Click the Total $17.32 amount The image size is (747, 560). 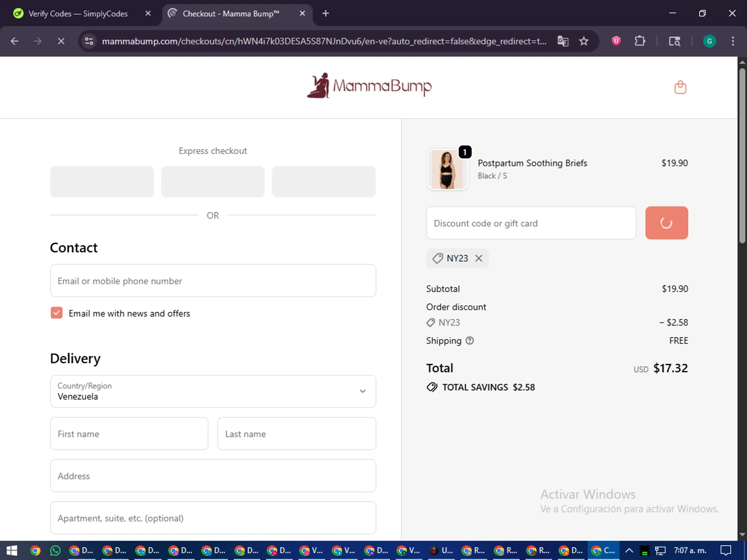click(x=670, y=368)
